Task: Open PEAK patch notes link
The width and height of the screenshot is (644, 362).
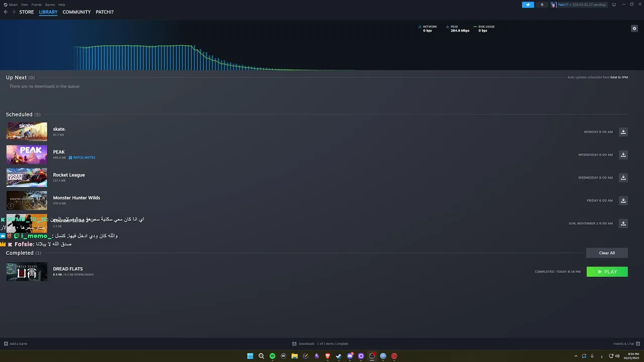Action: click(x=82, y=157)
